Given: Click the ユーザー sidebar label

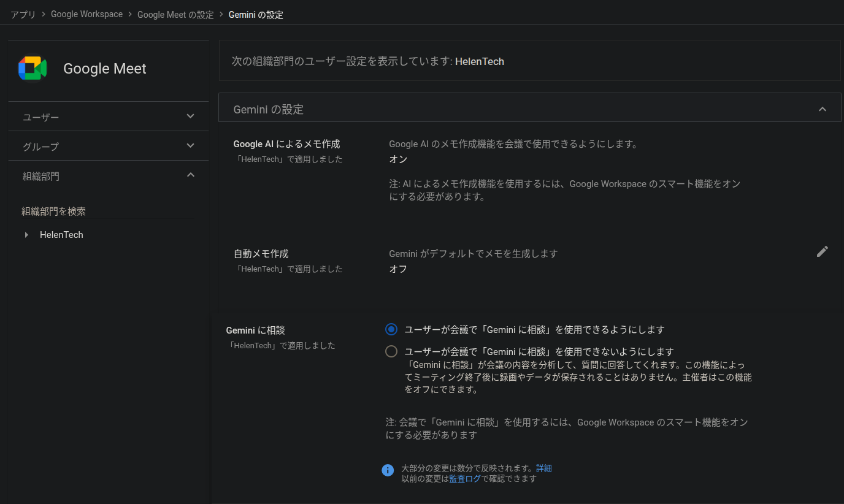Looking at the screenshot, I should click(41, 116).
